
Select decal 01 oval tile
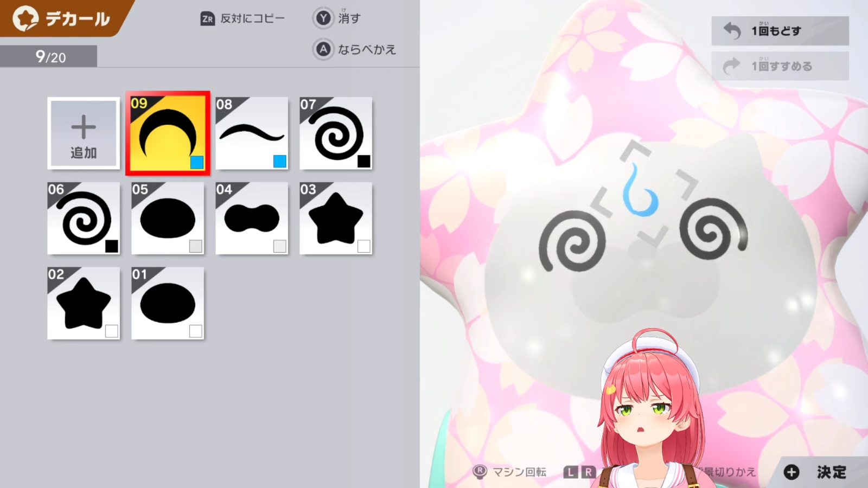168,303
